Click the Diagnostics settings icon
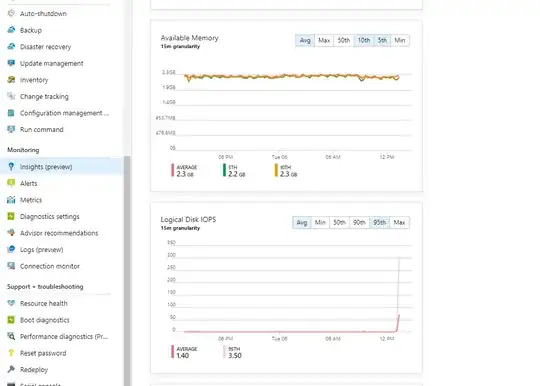540x386 pixels. click(11, 216)
